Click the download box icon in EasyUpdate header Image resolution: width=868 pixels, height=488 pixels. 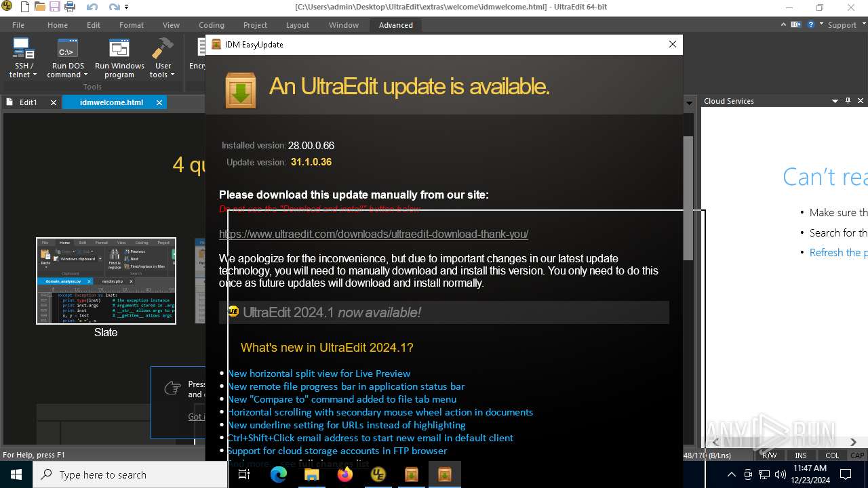click(241, 90)
